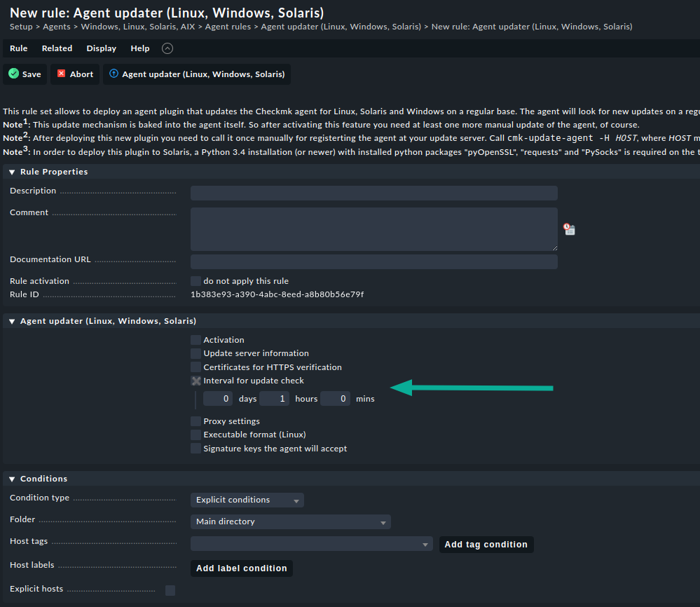Open the Condition type dropdown
Screen dimensions: 700x607
coord(247,500)
